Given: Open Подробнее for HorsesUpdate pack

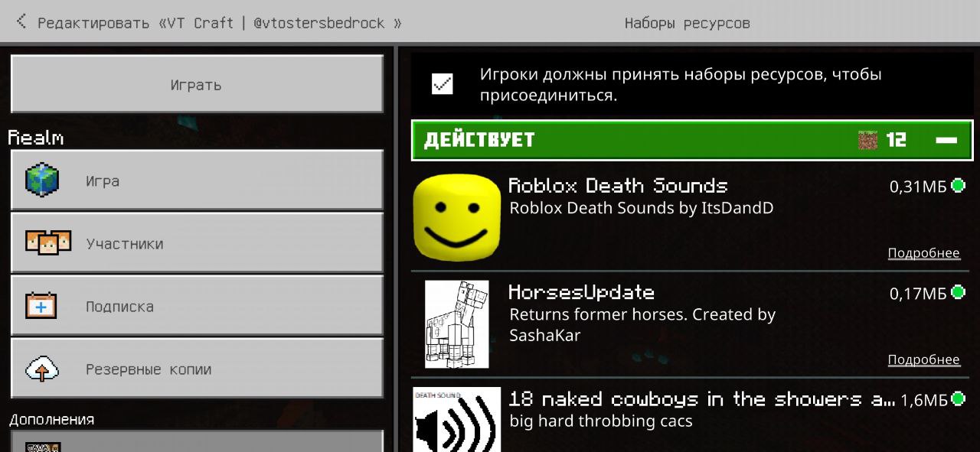Looking at the screenshot, I should 923,359.
